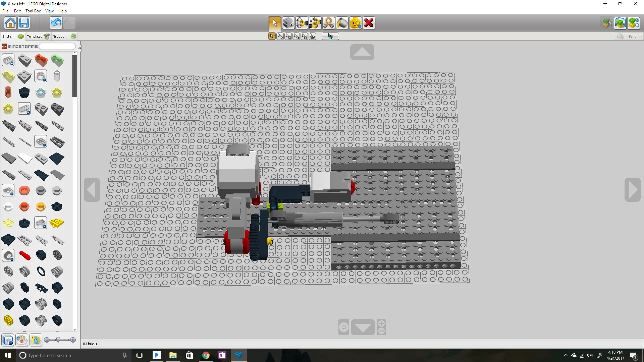
Task: Enable Building Guide mode
Action: (x=634, y=23)
